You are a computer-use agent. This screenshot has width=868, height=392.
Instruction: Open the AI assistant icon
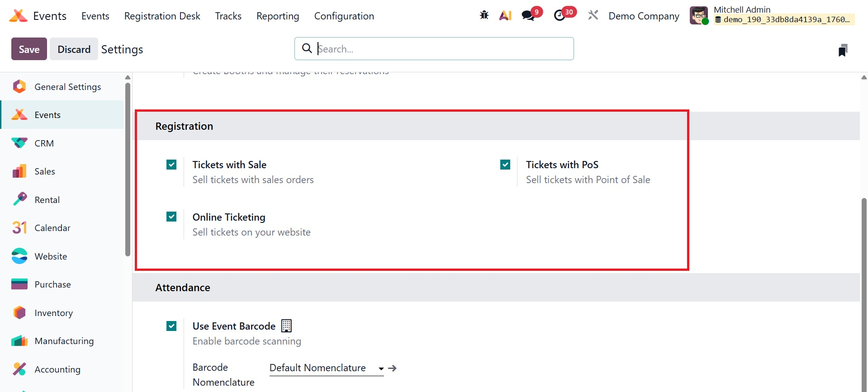click(x=505, y=15)
